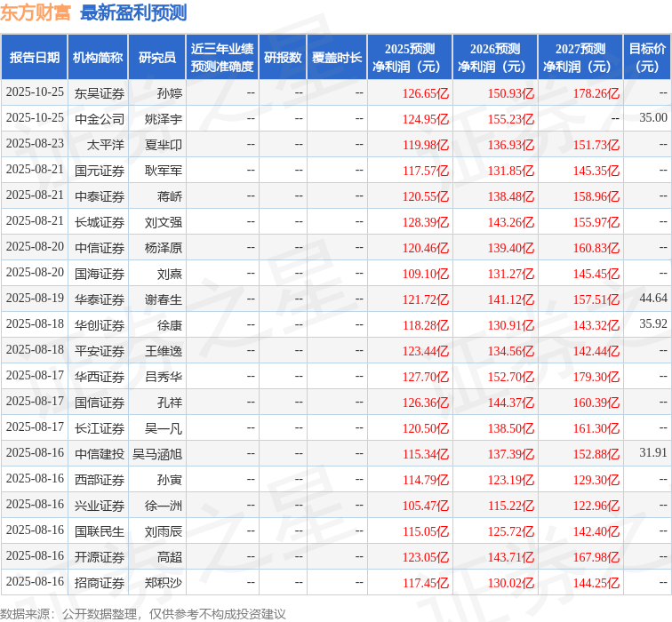Click the 目标价(元) column header

tap(647, 57)
